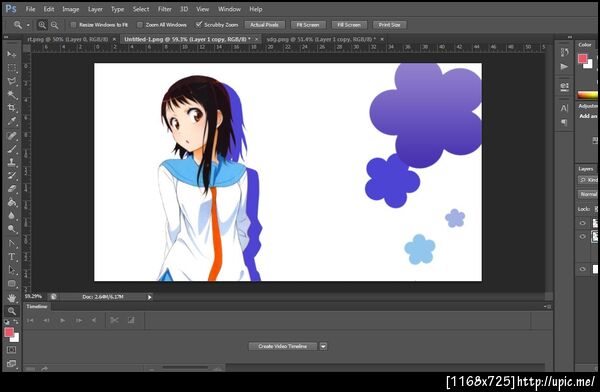This screenshot has height=392, width=600.
Task: Switch to the rt.png document tab
Action: (68, 39)
